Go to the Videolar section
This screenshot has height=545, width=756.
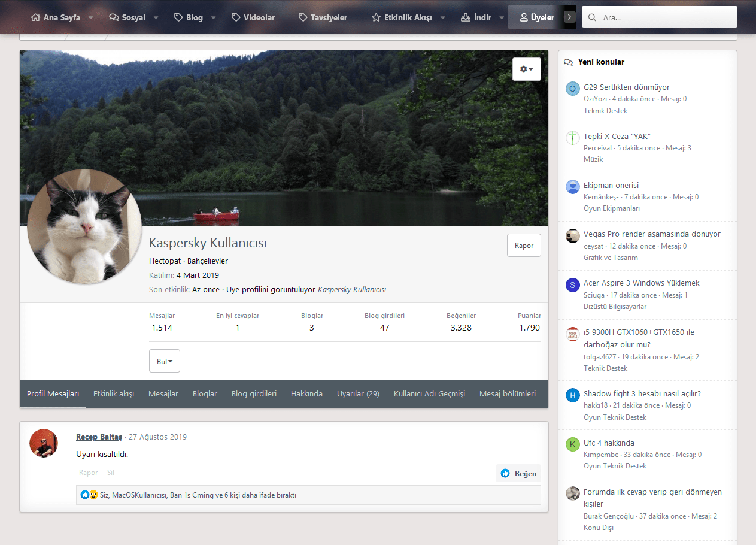click(x=253, y=17)
